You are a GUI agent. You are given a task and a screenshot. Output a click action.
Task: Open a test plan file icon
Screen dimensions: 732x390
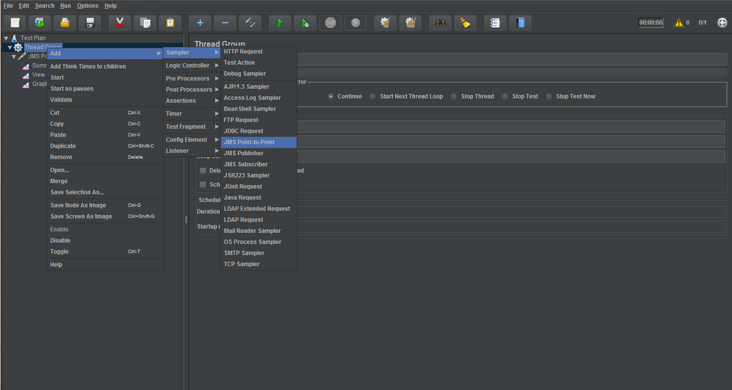pos(65,23)
